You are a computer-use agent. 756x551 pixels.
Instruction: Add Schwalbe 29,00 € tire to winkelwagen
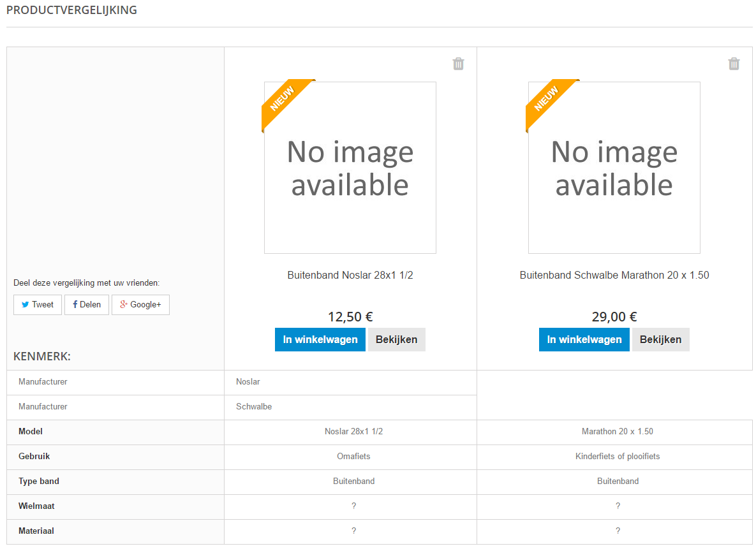pyautogui.click(x=584, y=339)
